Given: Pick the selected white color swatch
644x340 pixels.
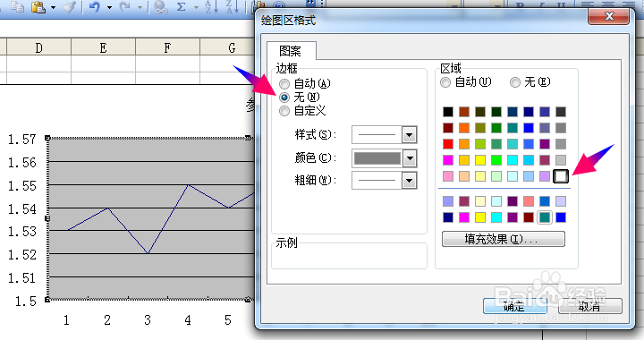Looking at the screenshot, I should point(561,176).
